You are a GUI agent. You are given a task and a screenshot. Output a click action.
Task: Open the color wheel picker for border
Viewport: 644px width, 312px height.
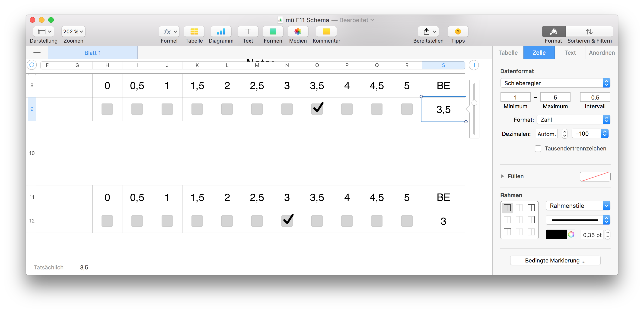571,235
